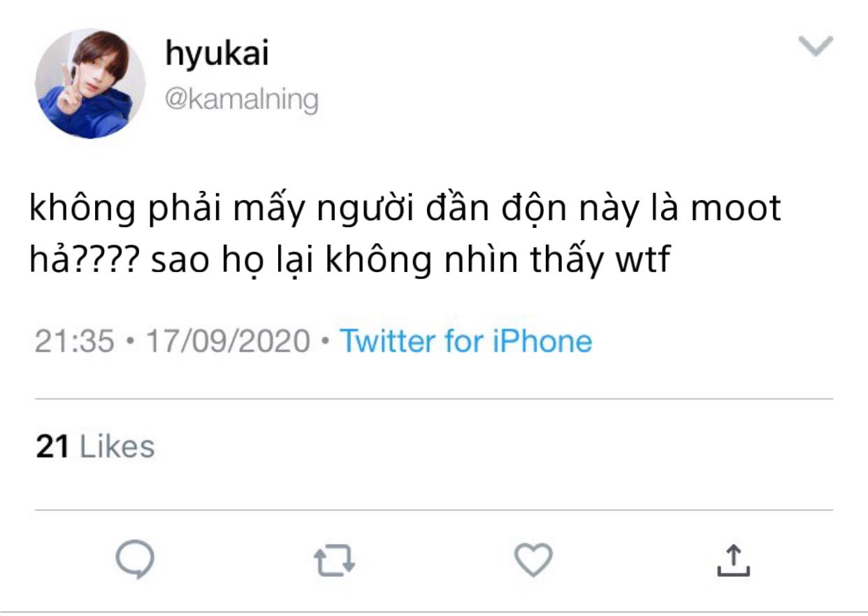The image size is (868, 616).
Task: Open the share sheet via the upload arrow icon
Action: (733, 561)
